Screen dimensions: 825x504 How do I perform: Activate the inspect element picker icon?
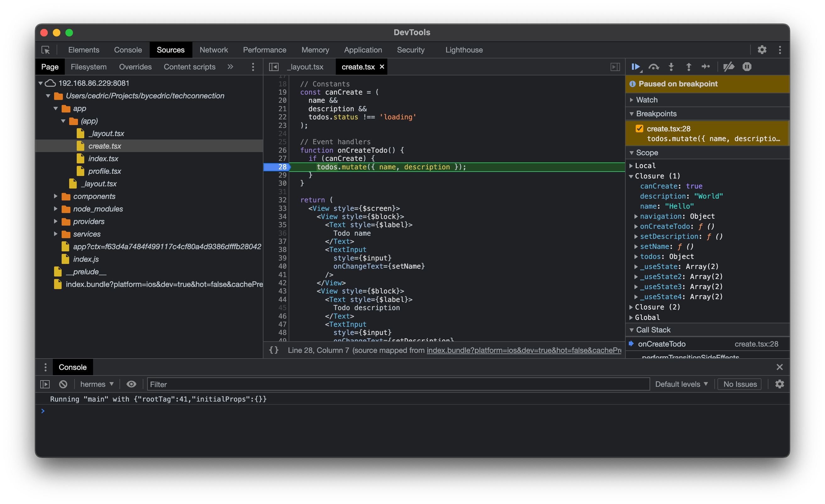(46, 50)
